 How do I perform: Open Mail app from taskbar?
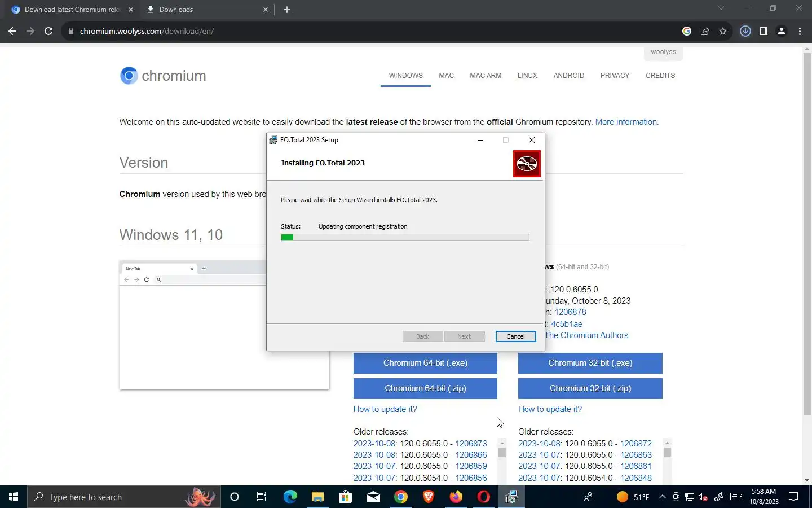(x=373, y=497)
